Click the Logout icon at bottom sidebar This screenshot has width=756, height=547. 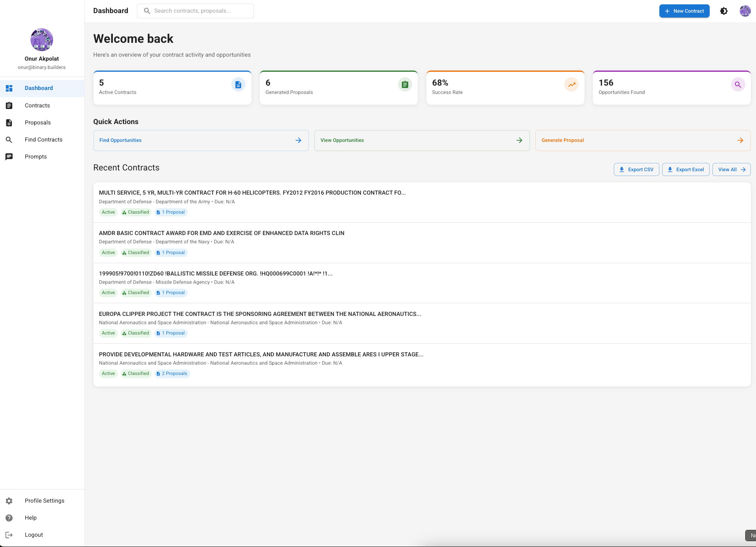click(9, 535)
